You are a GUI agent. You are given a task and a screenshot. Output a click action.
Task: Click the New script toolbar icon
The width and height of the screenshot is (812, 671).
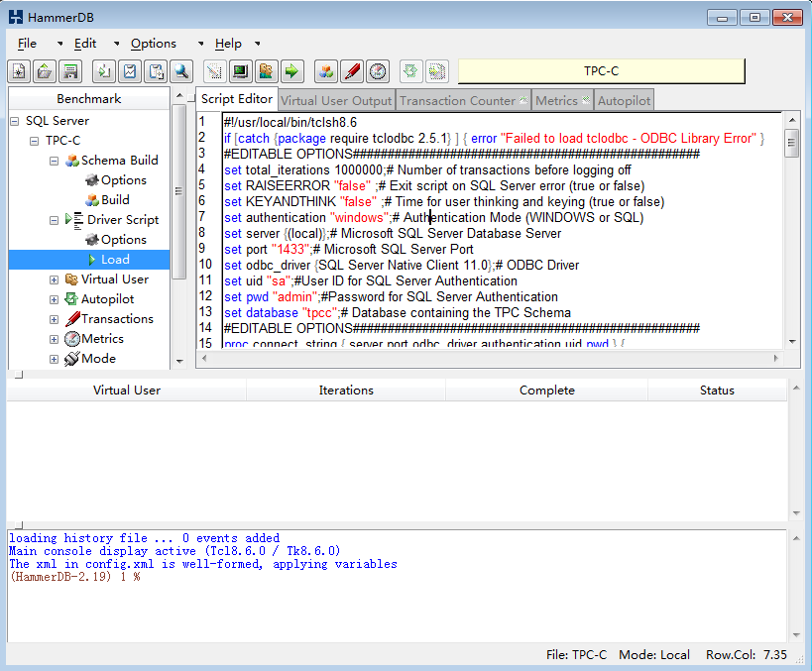tap(19, 71)
